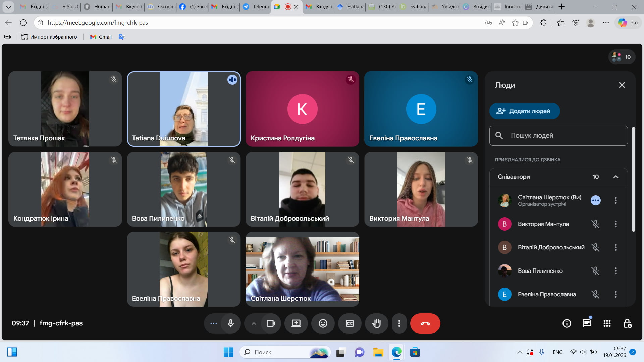This screenshot has height=362, width=644.
Task: Toggle closed captions button
Action: pyautogui.click(x=350, y=323)
